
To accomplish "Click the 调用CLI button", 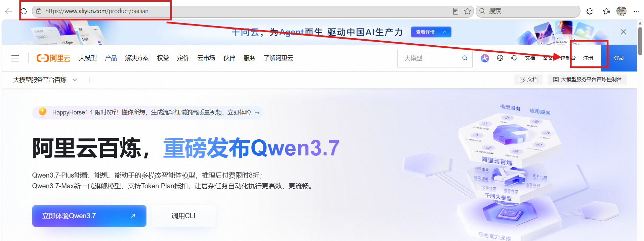I will pos(183,216).
